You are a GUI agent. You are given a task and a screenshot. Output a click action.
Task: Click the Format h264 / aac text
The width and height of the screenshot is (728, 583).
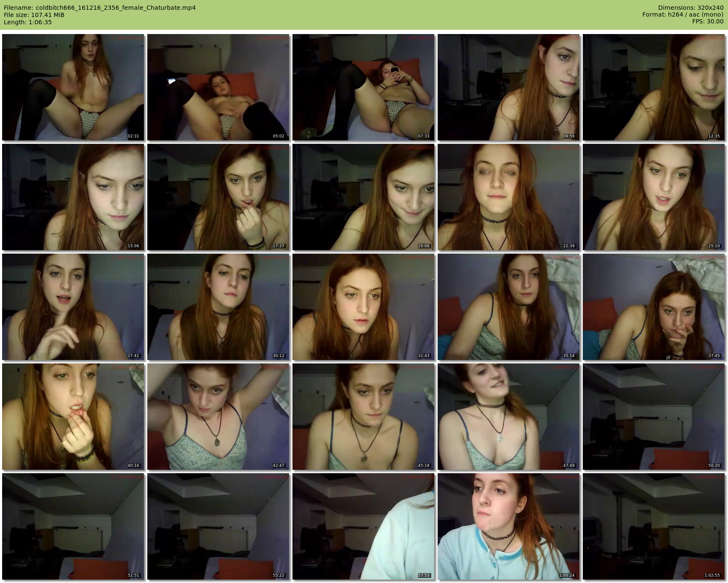[x=682, y=15]
